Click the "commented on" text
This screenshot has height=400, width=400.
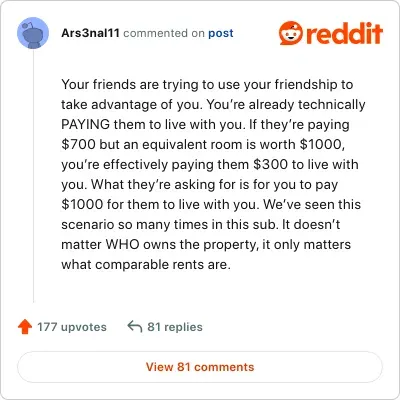164,33
